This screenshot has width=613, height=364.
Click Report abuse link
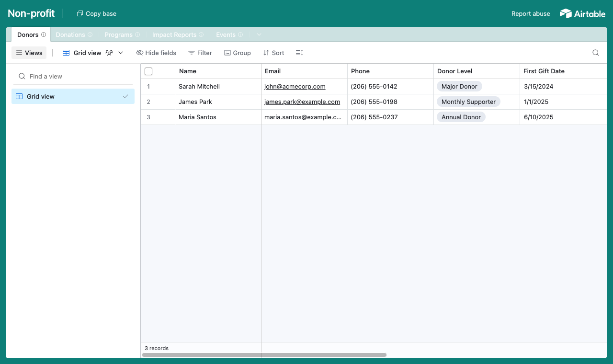pyautogui.click(x=531, y=13)
